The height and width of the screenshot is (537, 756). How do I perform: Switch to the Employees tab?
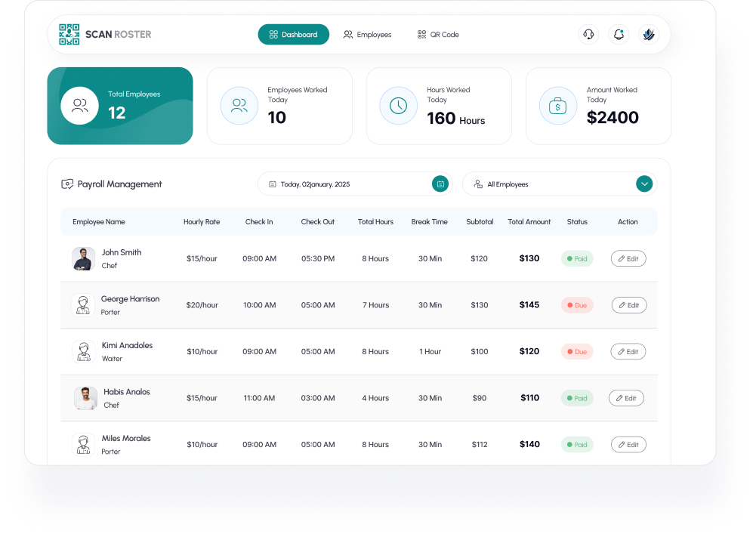(x=367, y=34)
